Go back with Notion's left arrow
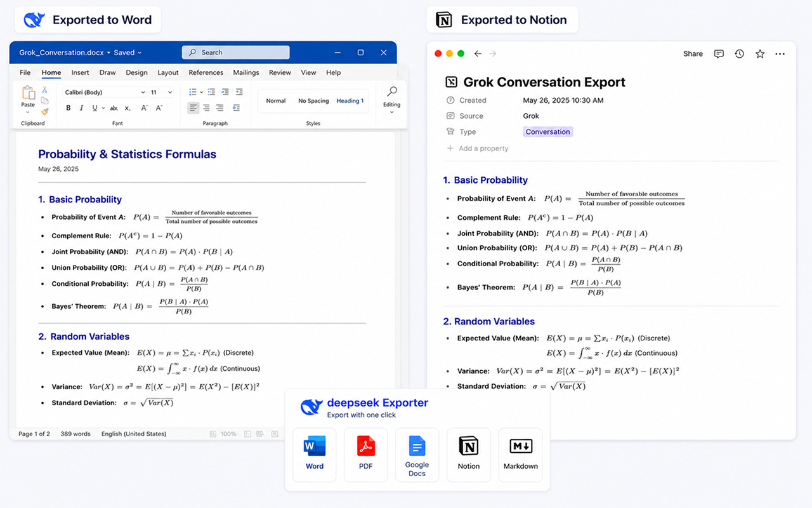This screenshot has width=812, height=508. pos(478,54)
